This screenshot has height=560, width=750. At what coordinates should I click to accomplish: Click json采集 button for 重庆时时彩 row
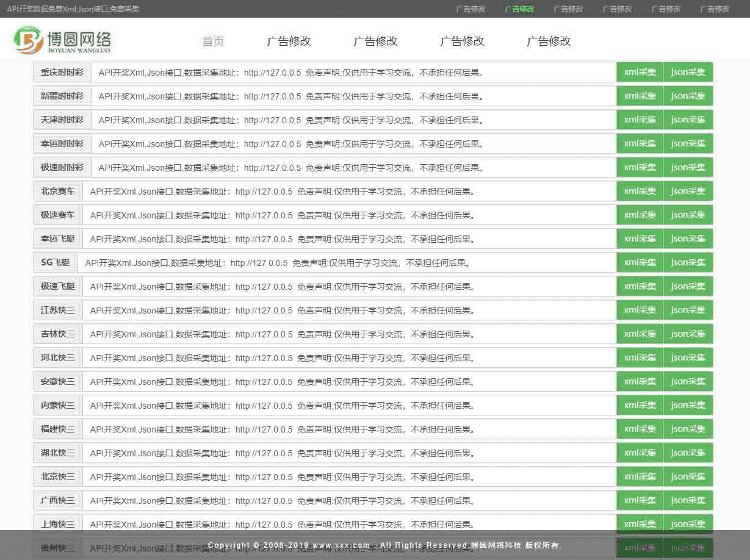[x=688, y=72]
